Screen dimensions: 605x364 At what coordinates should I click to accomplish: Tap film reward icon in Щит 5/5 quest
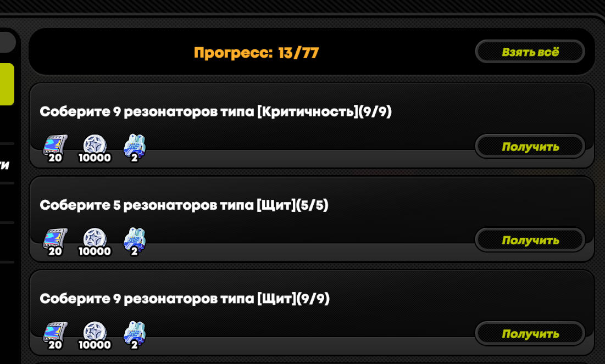point(55,242)
